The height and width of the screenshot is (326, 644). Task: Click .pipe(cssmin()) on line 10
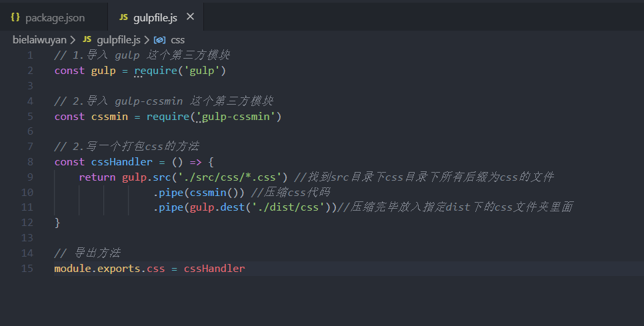click(199, 193)
